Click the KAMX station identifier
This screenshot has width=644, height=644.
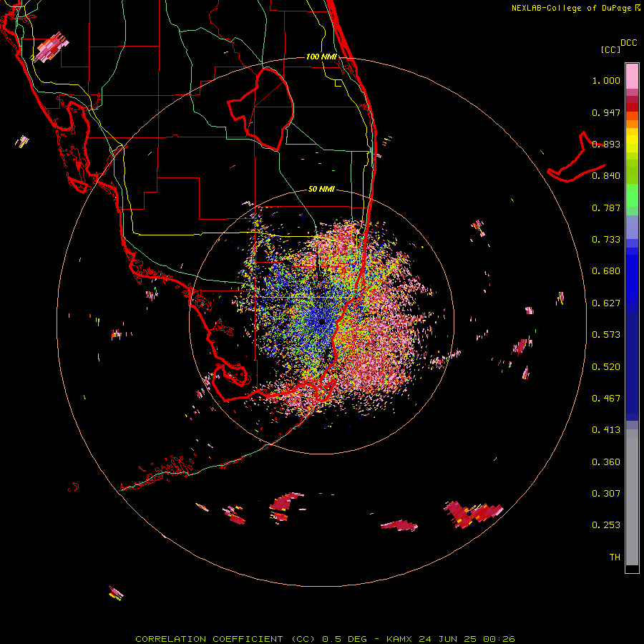(x=400, y=639)
